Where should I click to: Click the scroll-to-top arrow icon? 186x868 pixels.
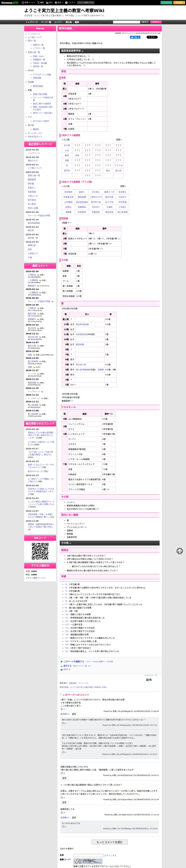pos(180,551)
